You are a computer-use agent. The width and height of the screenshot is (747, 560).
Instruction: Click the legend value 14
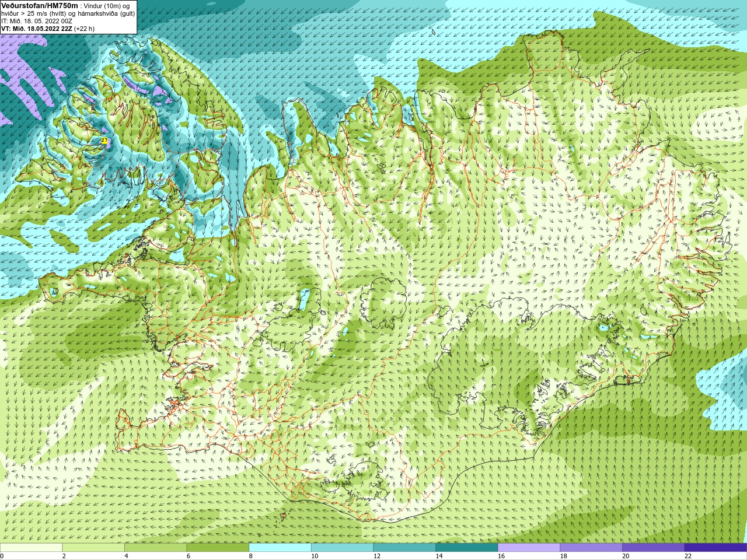[439, 556]
